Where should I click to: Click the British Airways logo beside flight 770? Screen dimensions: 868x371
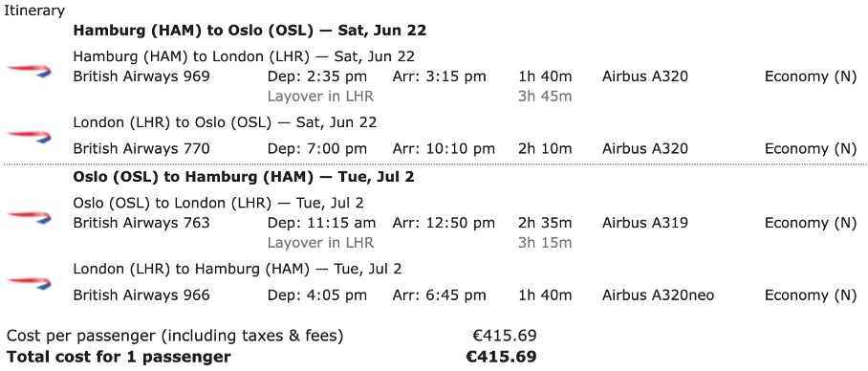(29, 136)
